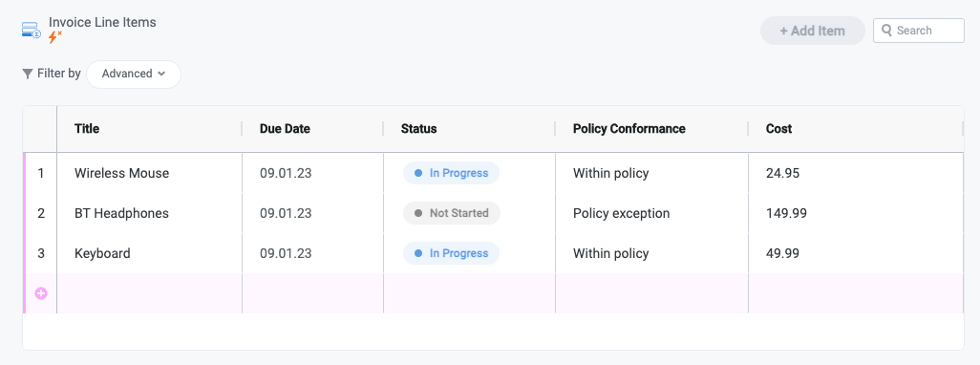
Task: Click the due date of Keyboard row
Action: [286, 253]
